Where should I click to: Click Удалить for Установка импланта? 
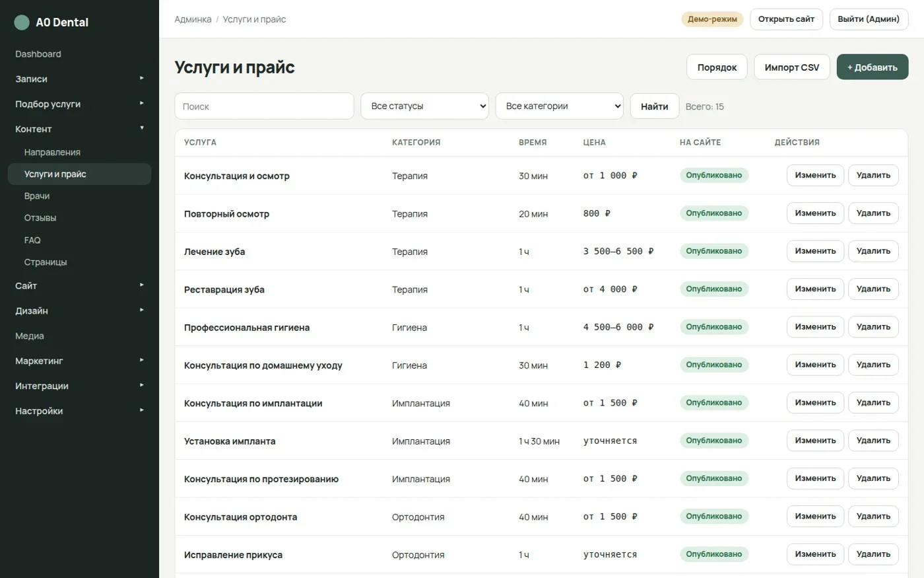[873, 441]
